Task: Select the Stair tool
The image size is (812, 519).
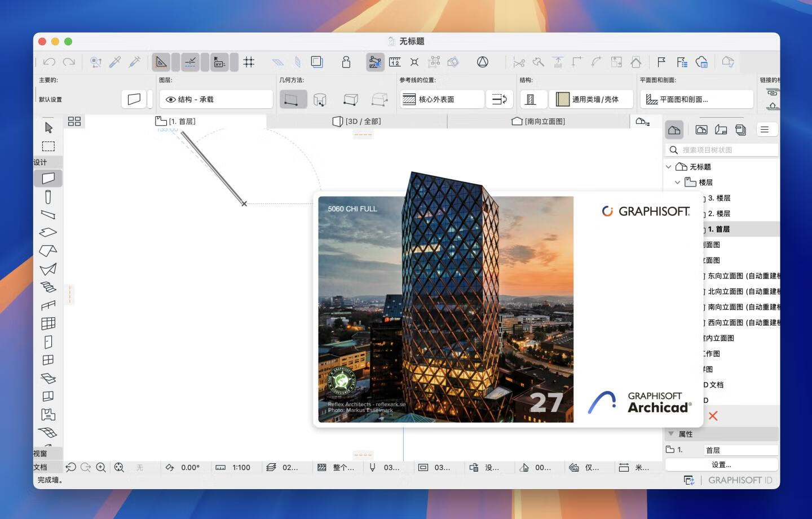Action: point(48,287)
